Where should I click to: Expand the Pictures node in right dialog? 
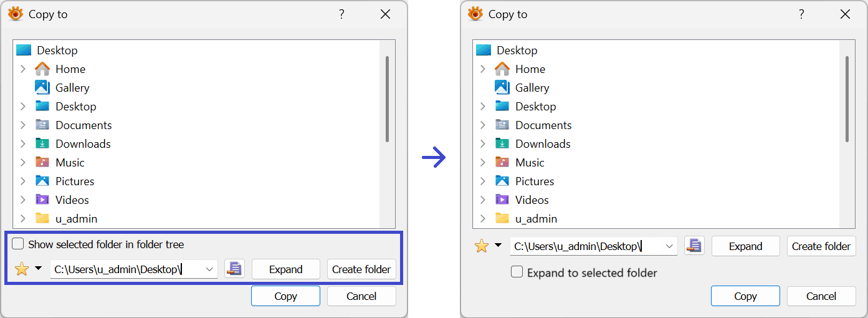pos(483,181)
